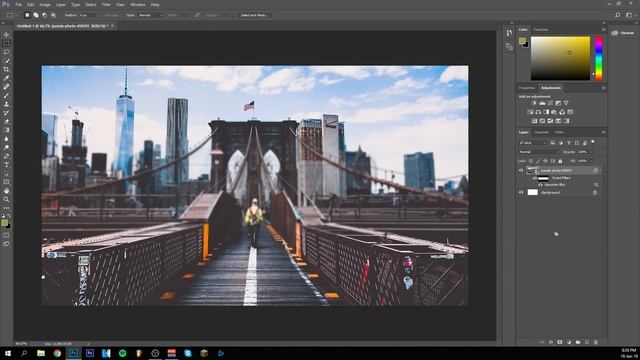Screen dimensions: 640x360
Task: Select the Brush tool
Action: click(x=6, y=96)
